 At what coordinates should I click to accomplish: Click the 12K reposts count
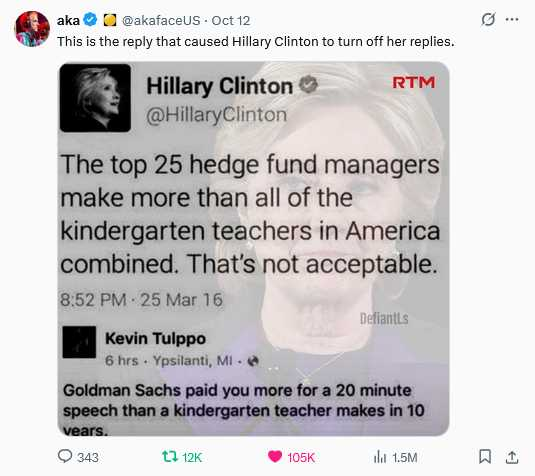192,457
